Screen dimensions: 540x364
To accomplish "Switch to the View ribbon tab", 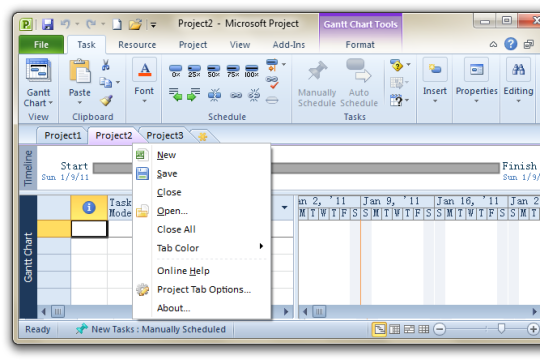I will click(240, 45).
